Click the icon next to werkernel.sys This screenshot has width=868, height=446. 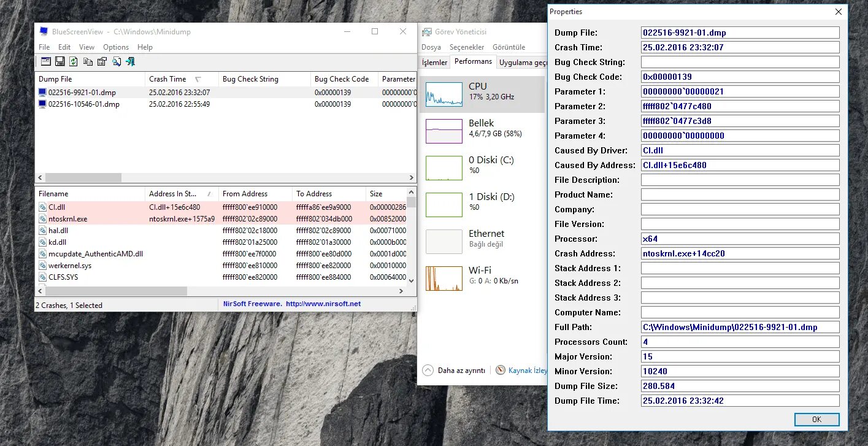click(42, 266)
